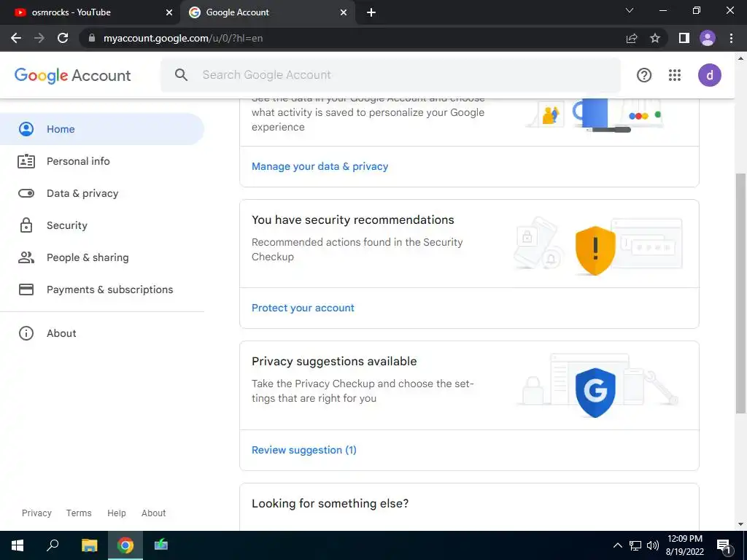Click the magnifier search icon

click(x=181, y=75)
